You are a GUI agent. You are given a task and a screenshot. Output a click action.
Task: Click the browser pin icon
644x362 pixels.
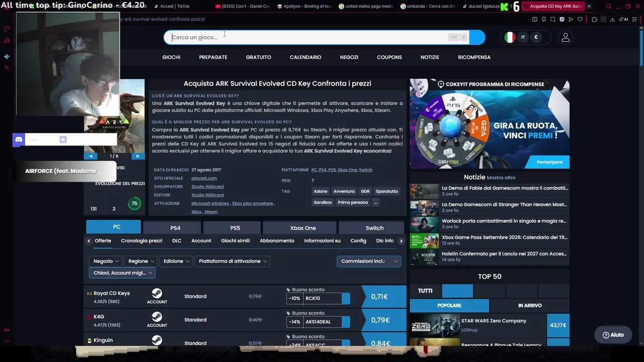pos(543,19)
